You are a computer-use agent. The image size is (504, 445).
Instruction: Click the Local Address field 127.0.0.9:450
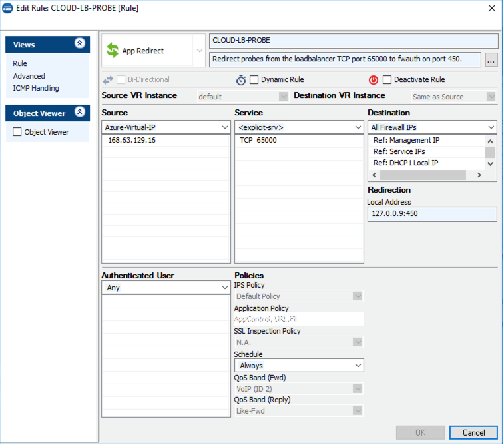(x=432, y=213)
